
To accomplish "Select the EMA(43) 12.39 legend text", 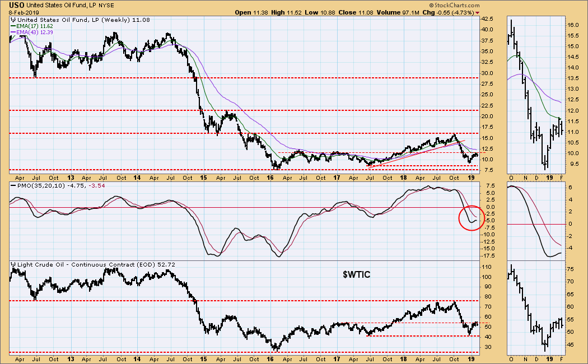I will 35,32.
